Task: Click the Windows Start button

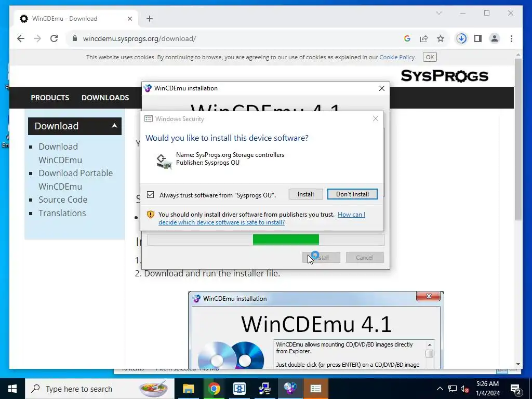Action: 12,389
